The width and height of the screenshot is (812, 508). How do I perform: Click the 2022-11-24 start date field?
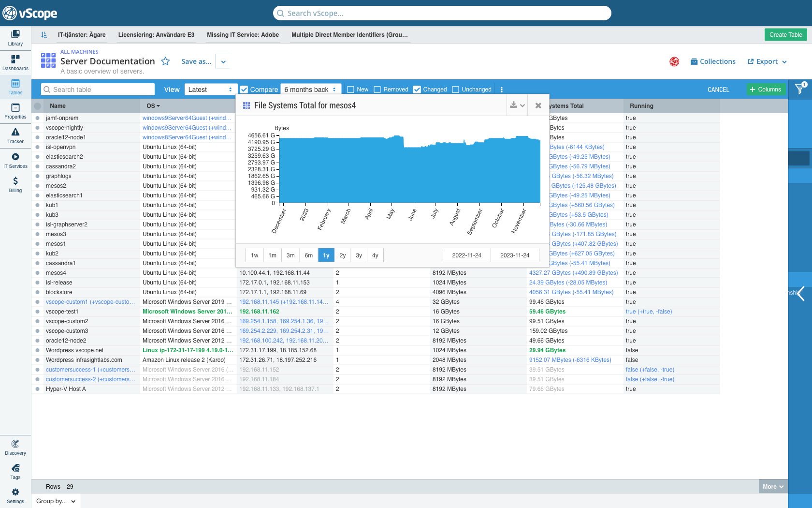click(467, 255)
